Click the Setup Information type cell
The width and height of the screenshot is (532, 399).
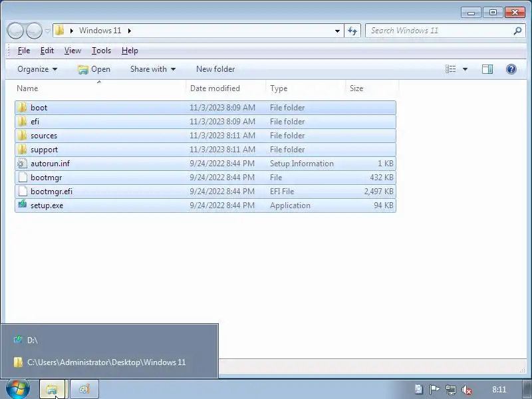pos(302,164)
